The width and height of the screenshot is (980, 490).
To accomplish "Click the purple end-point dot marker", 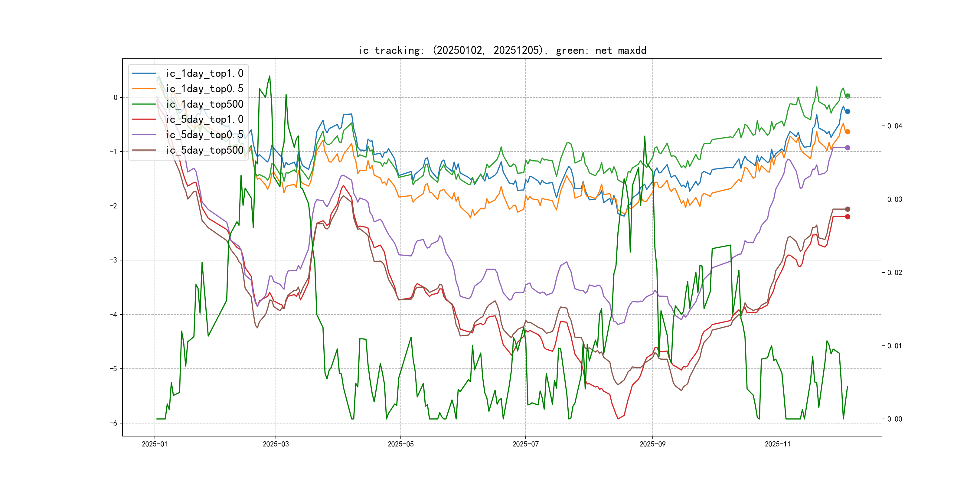I will click(x=848, y=148).
